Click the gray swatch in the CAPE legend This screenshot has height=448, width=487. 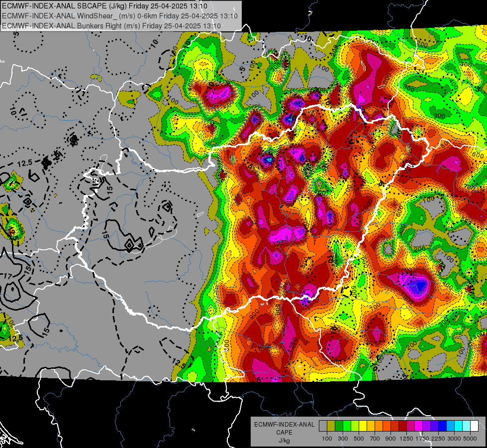(323, 426)
